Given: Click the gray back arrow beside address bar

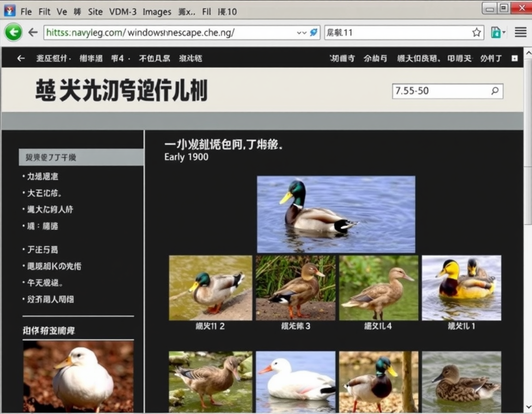Looking at the screenshot, I should pos(33,33).
